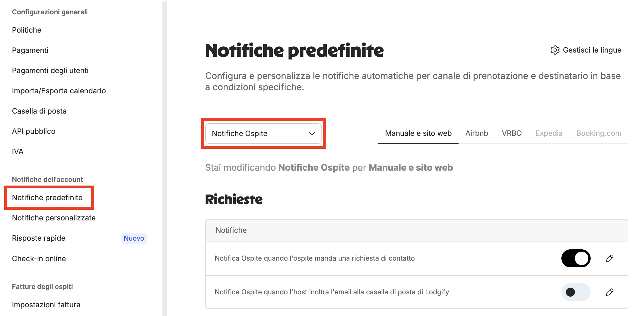Switch to the VRBO tab

512,133
